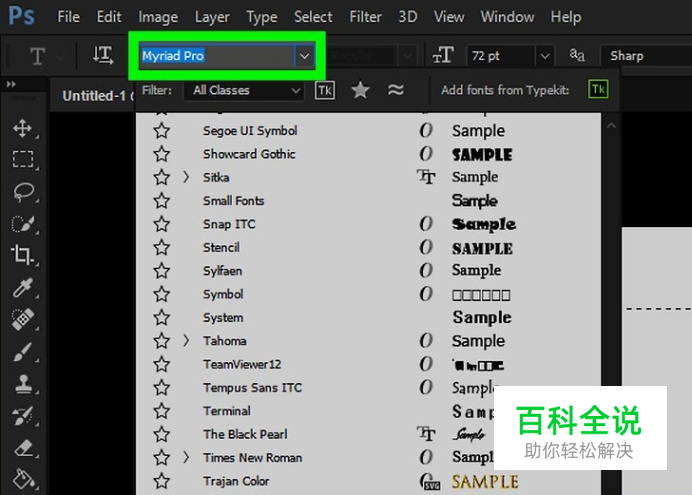Star the Trajan Color font

pyautogui.click(x=162, y=481)
